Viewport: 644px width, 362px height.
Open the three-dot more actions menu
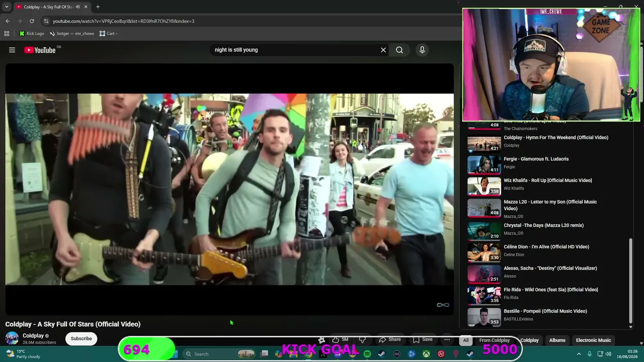447,340
